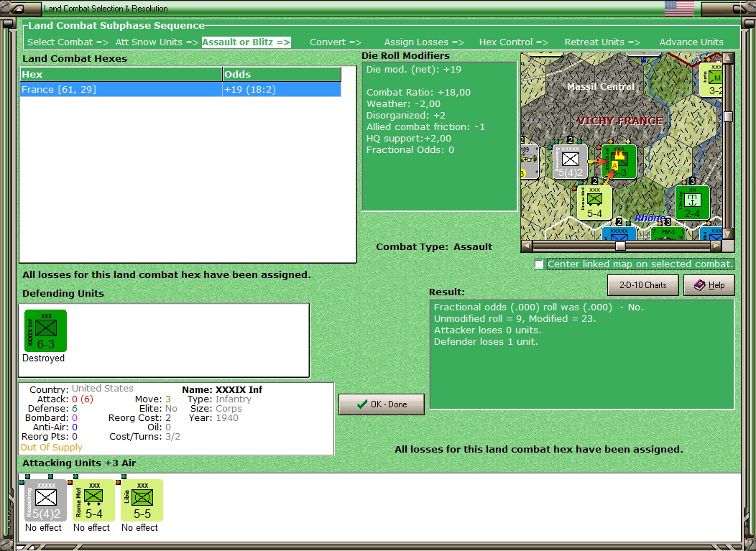Enable Center linked map on selected combat
Screen dimensions: 756x551
(539, 264)
